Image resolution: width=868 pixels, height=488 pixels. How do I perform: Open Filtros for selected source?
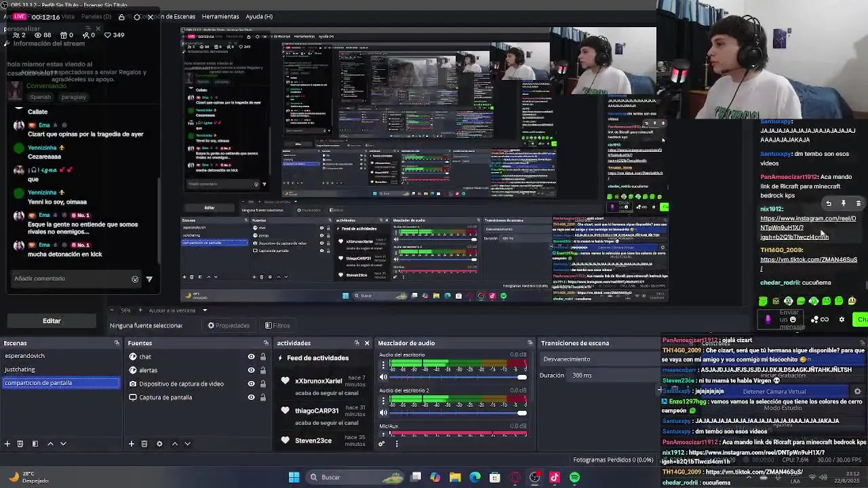pos(277,325)
